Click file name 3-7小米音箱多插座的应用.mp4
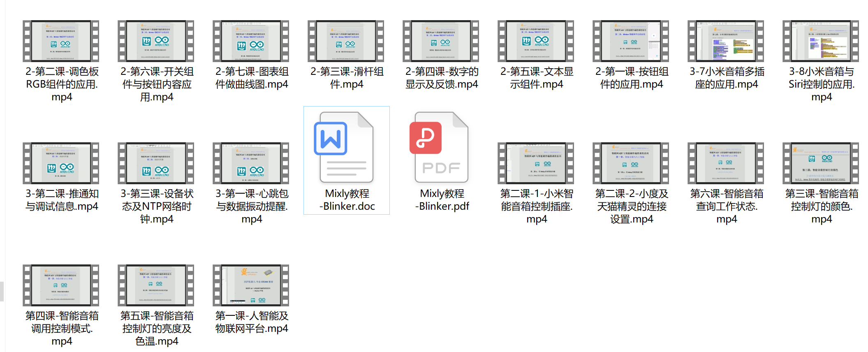 coord(727,78)
